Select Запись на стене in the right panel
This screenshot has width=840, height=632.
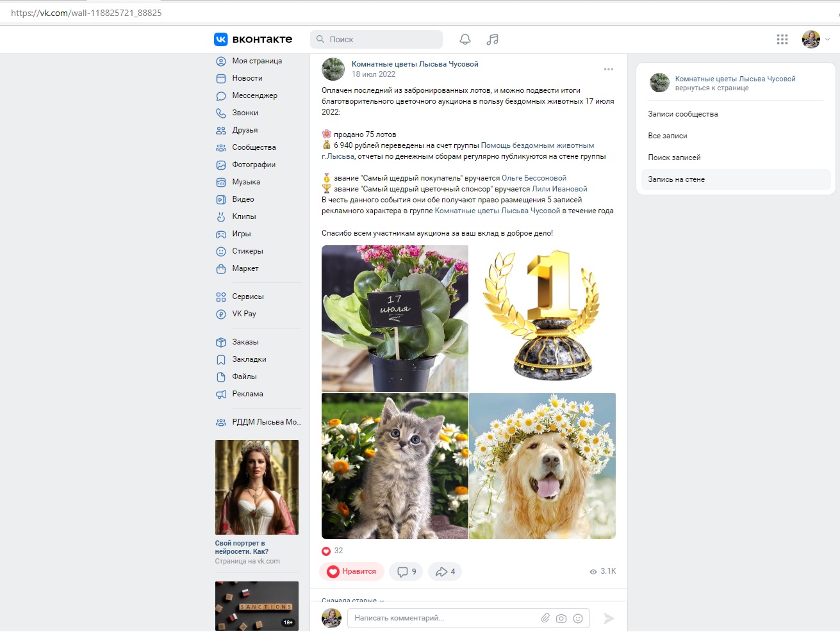(736, 179)
